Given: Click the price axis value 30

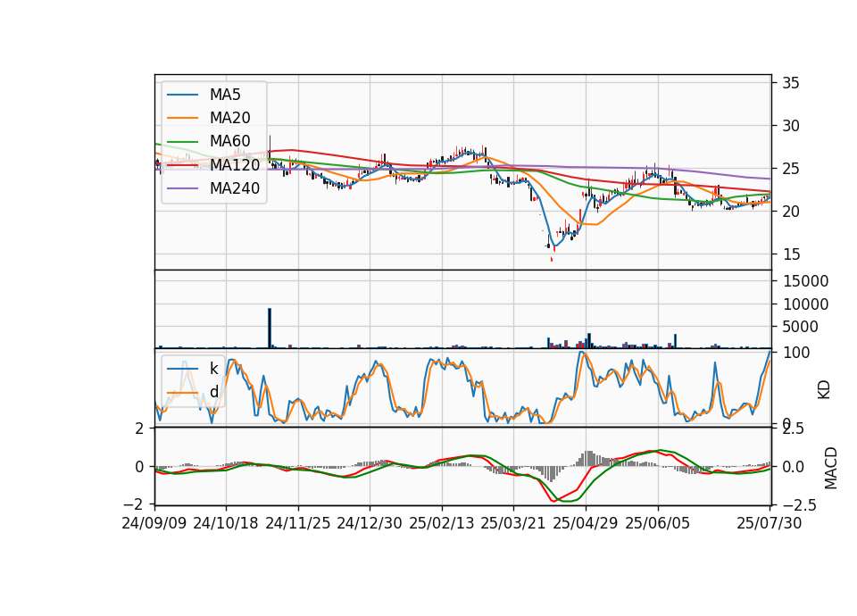Looking at the screenshot, I should [x=790, y=126].
